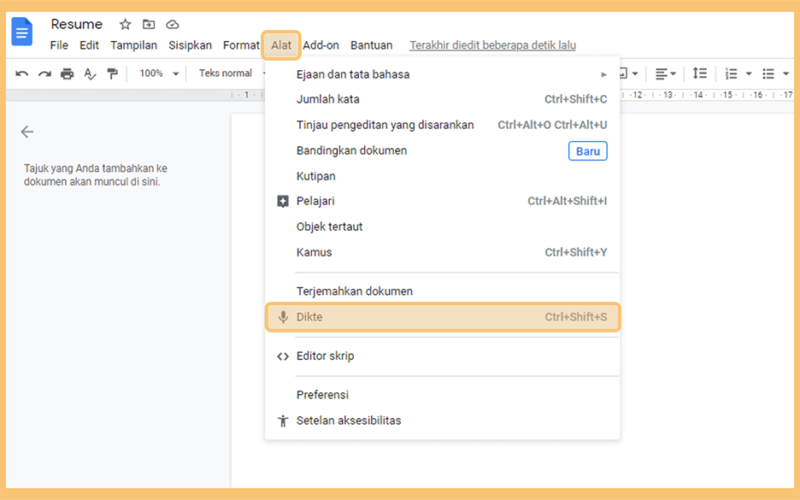This screenshot has width=800, height=500.
Task: Run spell check toolbar icon
Action: [x=90, y=74]
